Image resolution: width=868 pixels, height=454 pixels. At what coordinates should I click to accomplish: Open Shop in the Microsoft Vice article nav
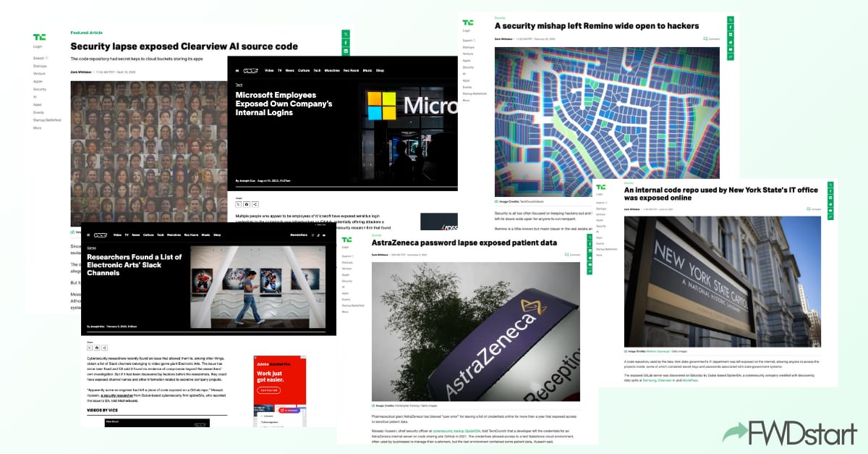[380, 70]
